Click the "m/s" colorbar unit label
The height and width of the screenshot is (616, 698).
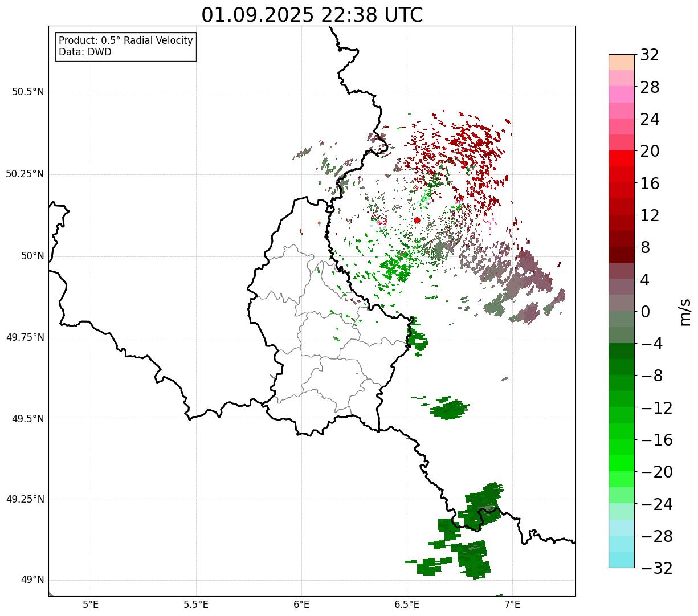coord(684,311)
